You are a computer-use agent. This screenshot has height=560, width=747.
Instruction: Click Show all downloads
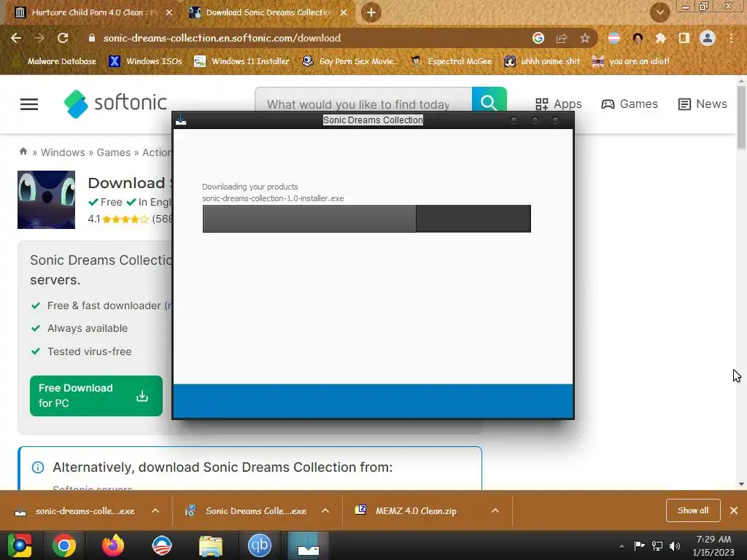coord(693,510)
